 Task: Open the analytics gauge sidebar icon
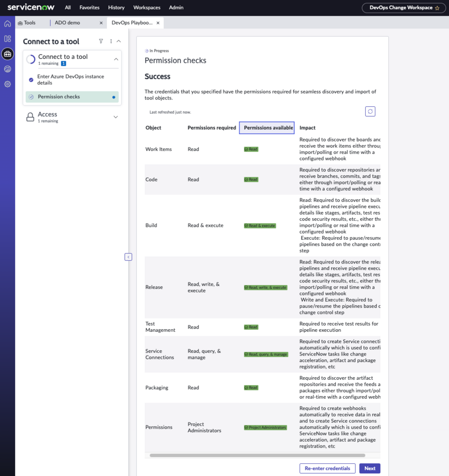click(7, 69)
